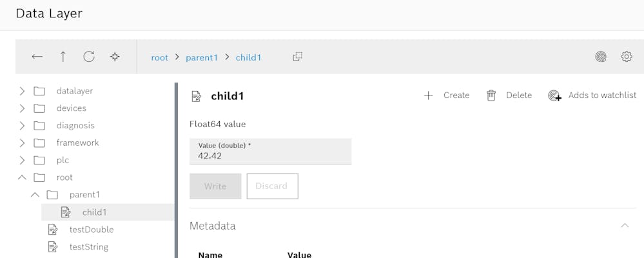The width and height of the screenshot is (644, 258).
Task: Collapse the parent1 folder
Action: click(35, 195)
